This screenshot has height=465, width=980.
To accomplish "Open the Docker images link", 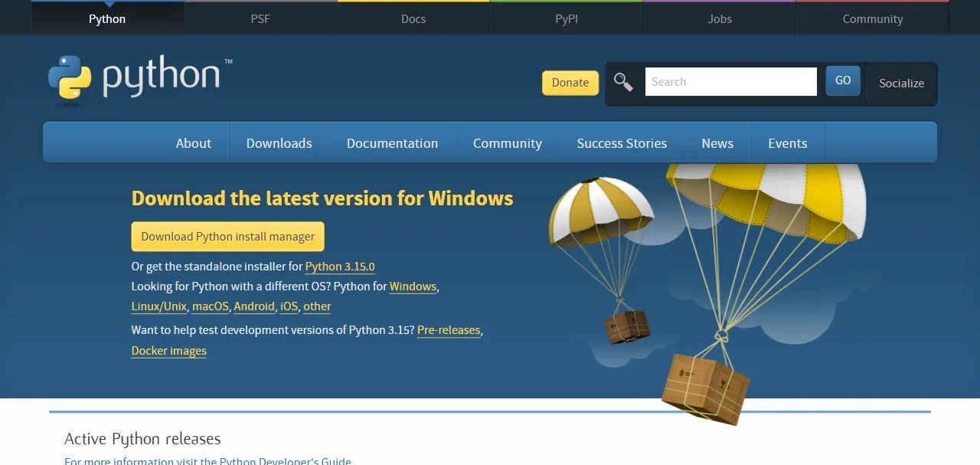I will [169, 351].
